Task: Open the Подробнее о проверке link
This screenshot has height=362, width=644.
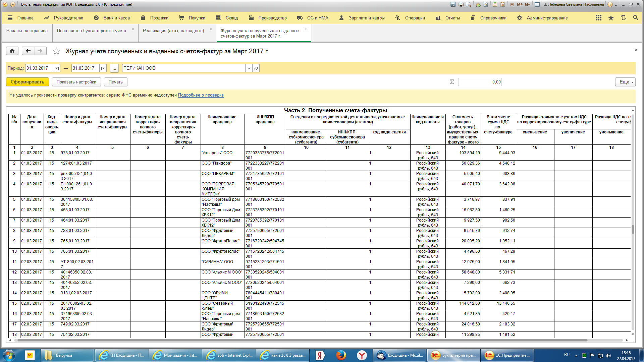Action: [x=201, y=95]
